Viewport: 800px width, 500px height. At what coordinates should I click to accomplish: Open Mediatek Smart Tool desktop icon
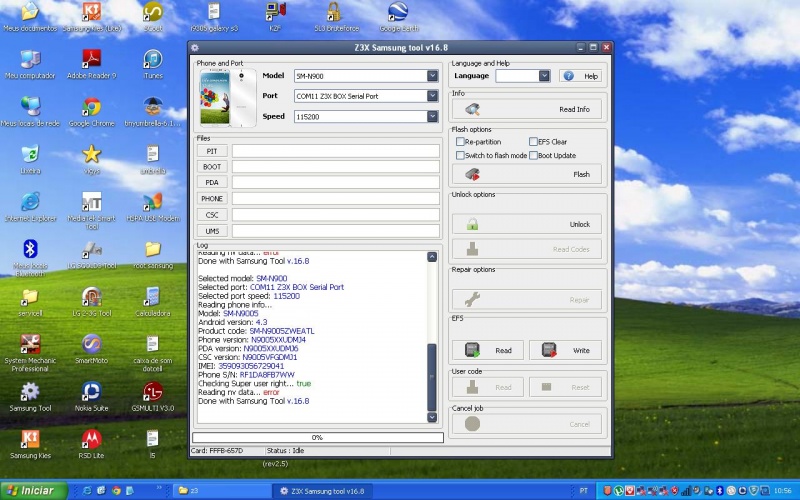92,211
